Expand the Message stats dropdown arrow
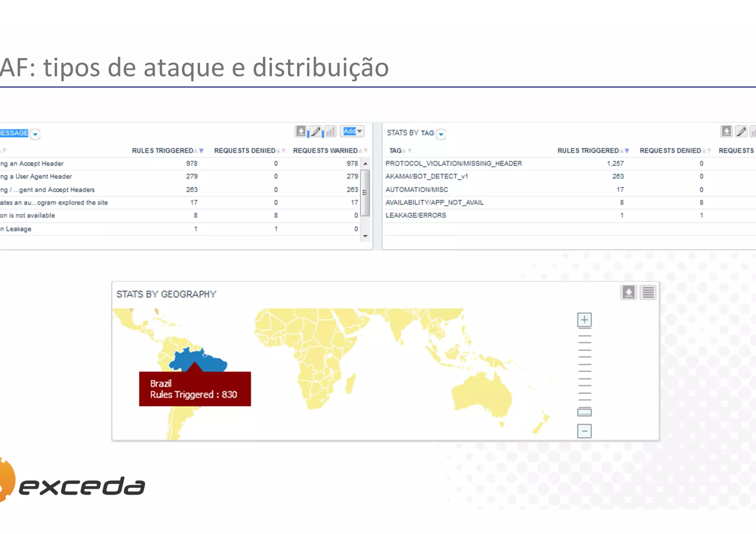Viewport: 756px width, 534px height. (x=35, y=134)
